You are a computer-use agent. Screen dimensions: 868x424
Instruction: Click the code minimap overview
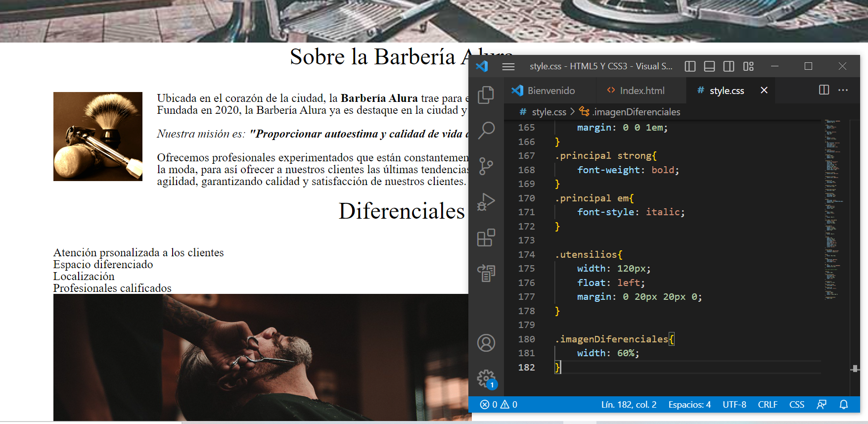(x=834, y=210)
